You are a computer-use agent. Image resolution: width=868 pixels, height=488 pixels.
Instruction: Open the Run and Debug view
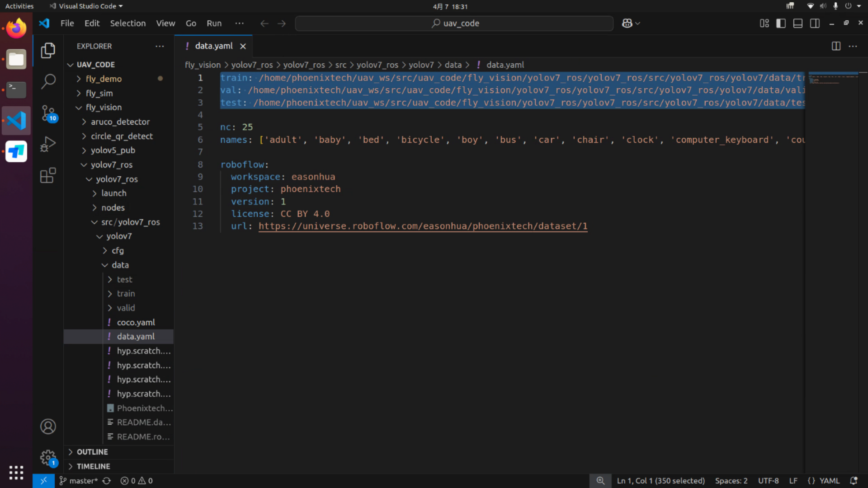coord(48,144)
